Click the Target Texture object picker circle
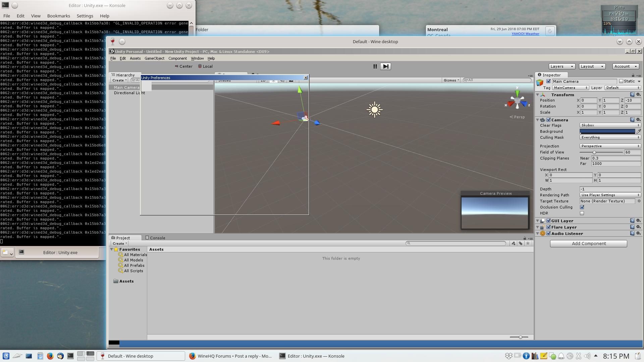Image resolution: width=644 pixels, height=362 pixels. coord(639,201)
